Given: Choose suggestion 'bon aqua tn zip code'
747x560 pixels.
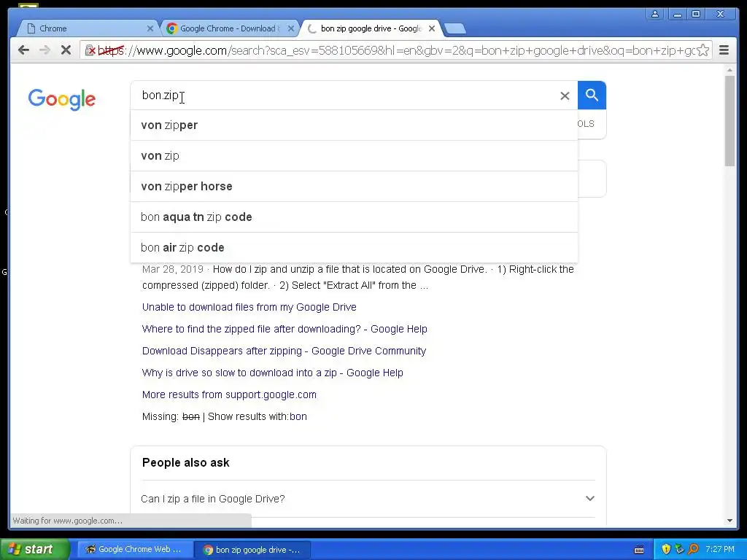Looking at the screenshot, I should pos(354,217).
